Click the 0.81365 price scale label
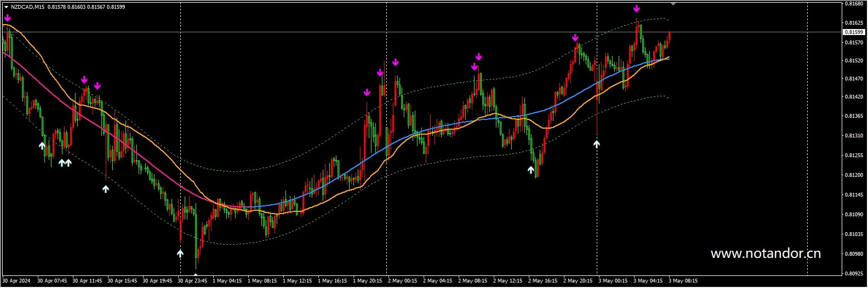 click(x=854, y=116)
